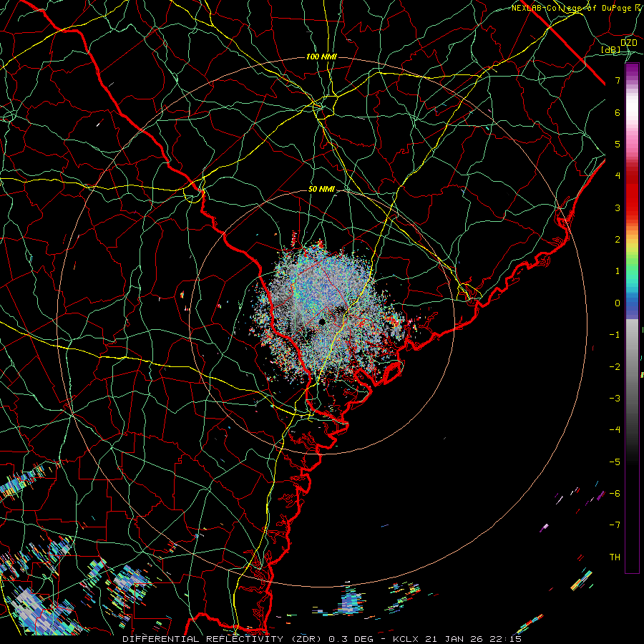This screenshot has width=644, height=644.
Task: Click the -3 value on the color scale
Action: click(x=615, y=399)
